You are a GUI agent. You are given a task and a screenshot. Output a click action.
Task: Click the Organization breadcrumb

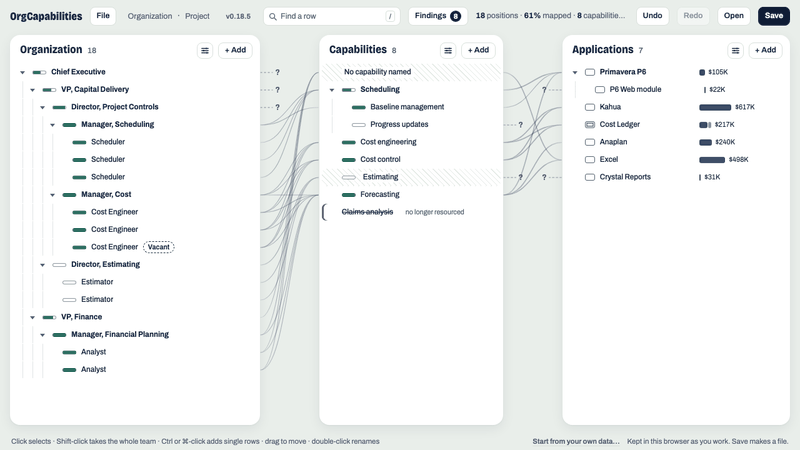click(149, 16)
